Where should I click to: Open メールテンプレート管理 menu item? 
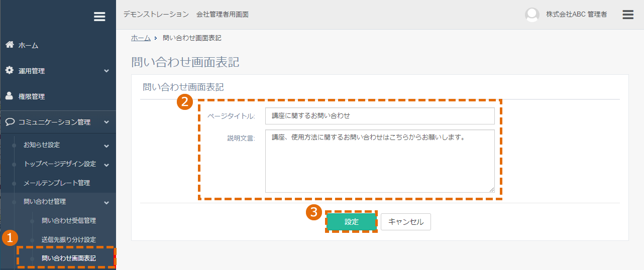[58, 183]
